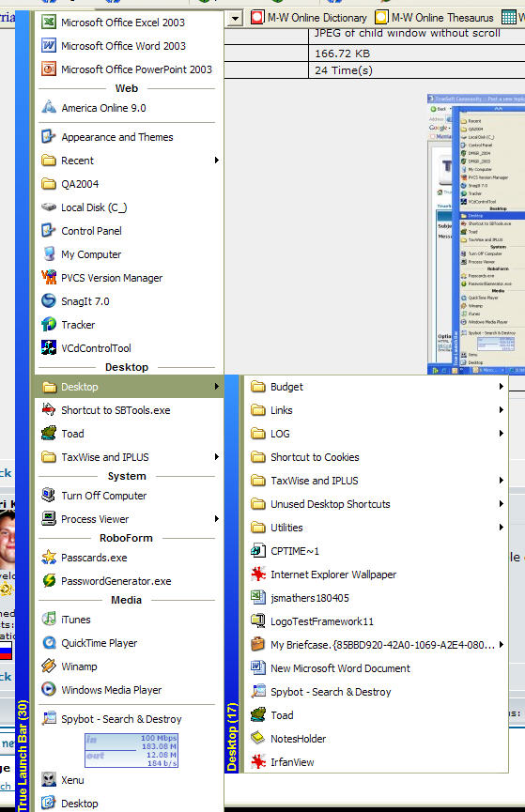Open Appearance and Themes icon
Screen dimensions: 525x812
[x=49, y=137]
